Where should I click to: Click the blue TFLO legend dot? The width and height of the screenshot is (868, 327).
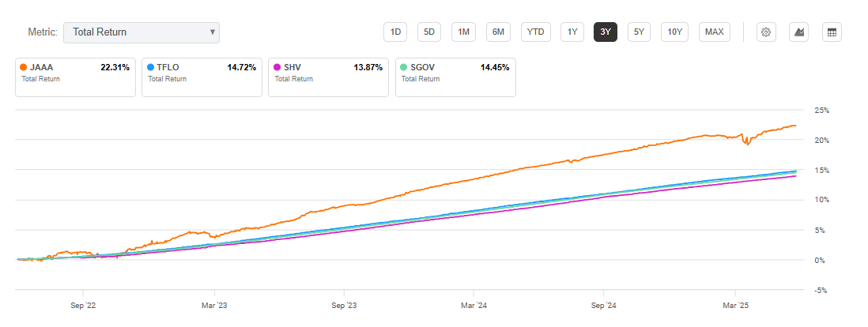click(x=150, y=67)
